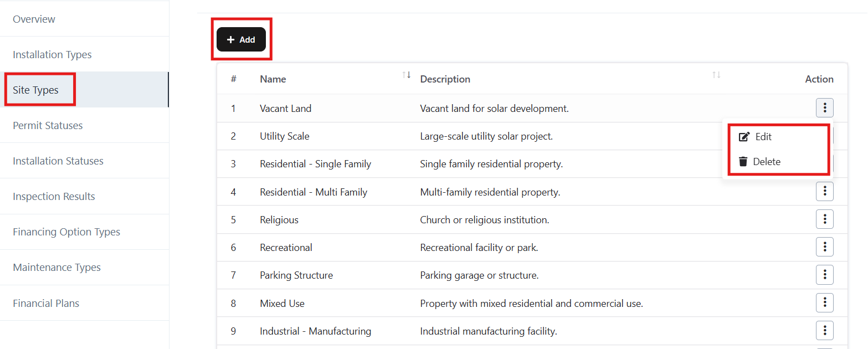
Task: Click the Add button
Action: tap(241, 40)
